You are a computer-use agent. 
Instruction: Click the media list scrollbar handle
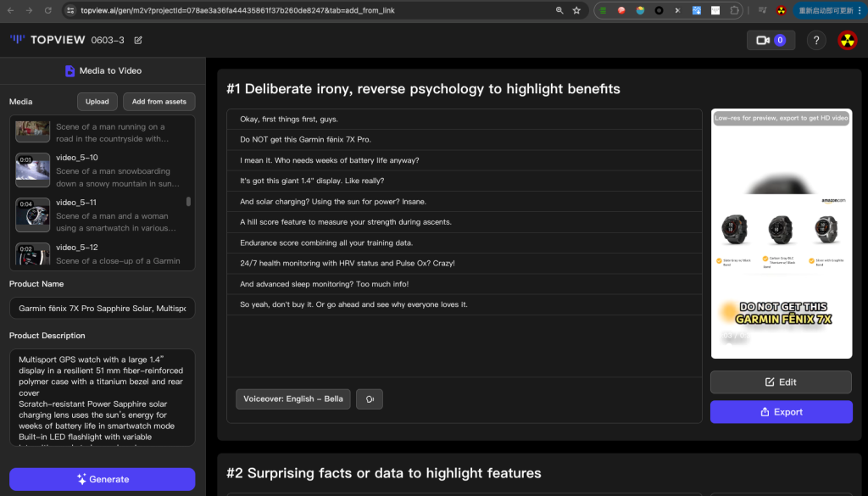pos(188,202)
